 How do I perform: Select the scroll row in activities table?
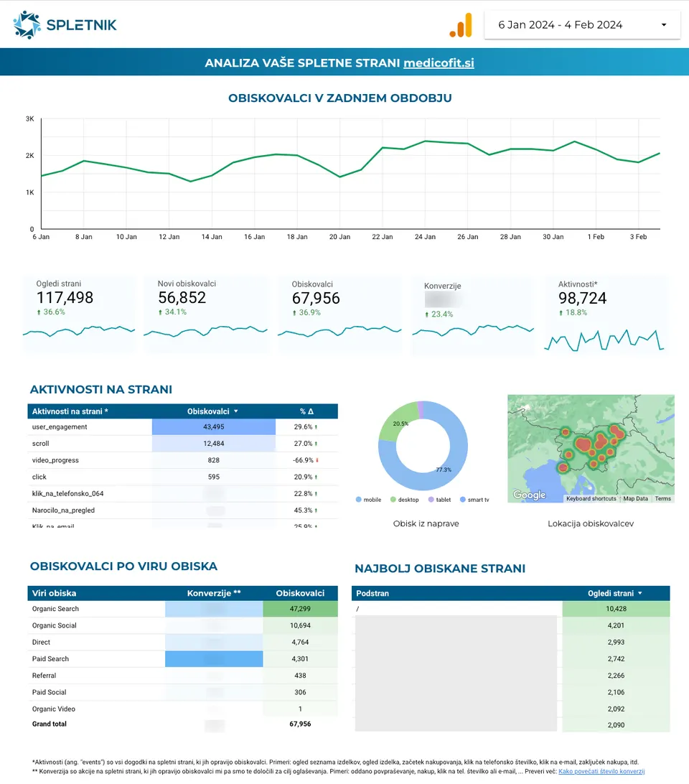coord(182,444)
